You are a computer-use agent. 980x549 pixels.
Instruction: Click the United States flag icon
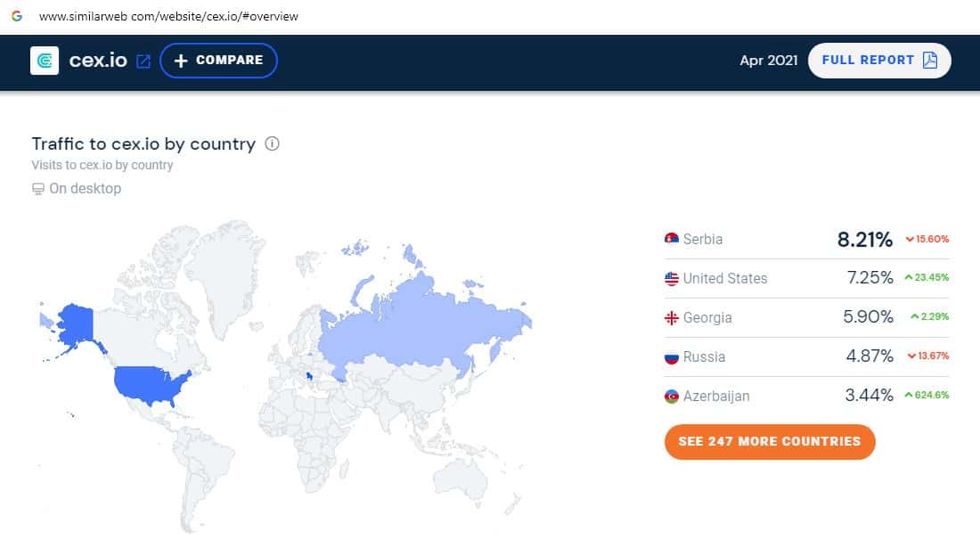click(671, 278)
